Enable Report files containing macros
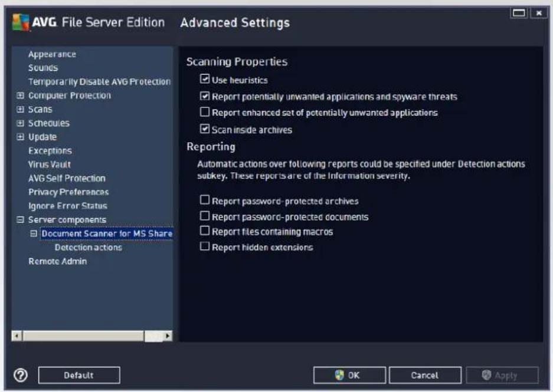 205,230
